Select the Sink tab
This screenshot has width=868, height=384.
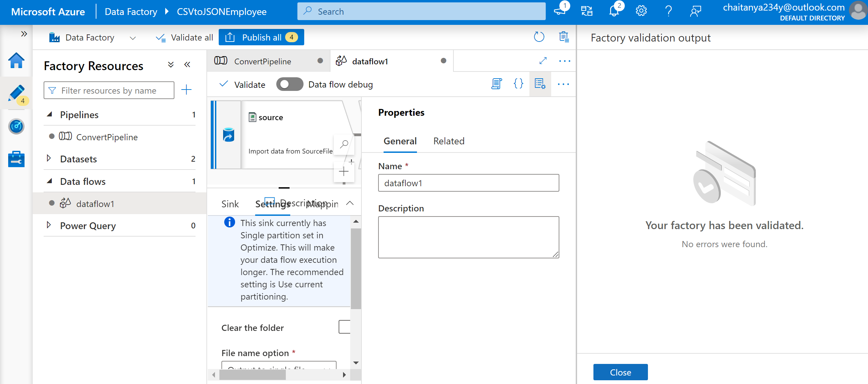tap(230, 204)
